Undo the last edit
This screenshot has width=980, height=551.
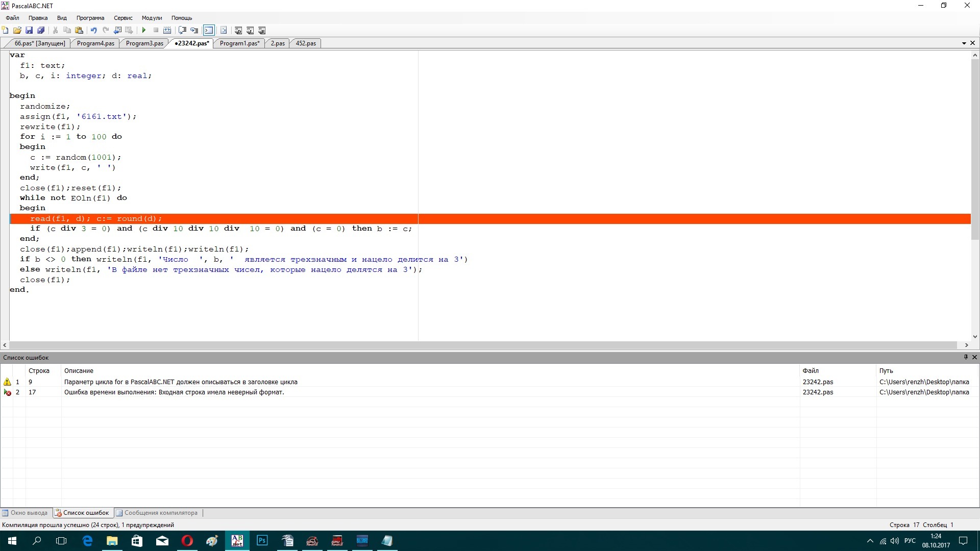click(x=93, y=31)
